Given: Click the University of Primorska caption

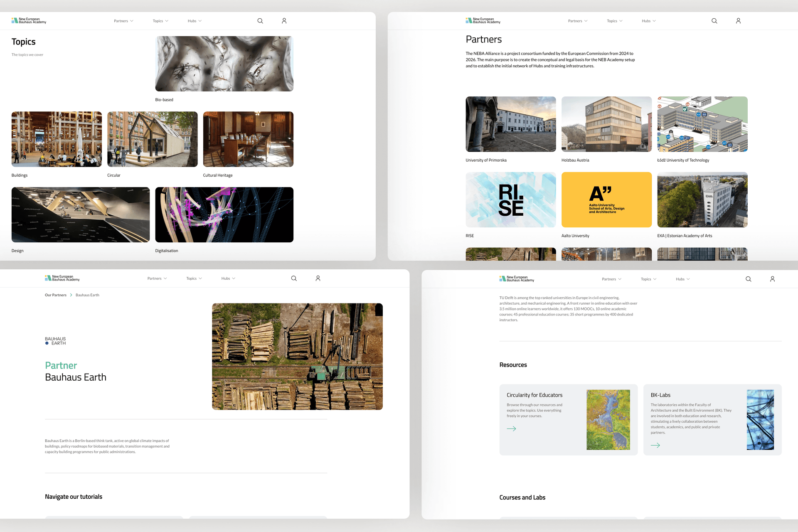Looking at the screenshot, I should click(486, 160).
